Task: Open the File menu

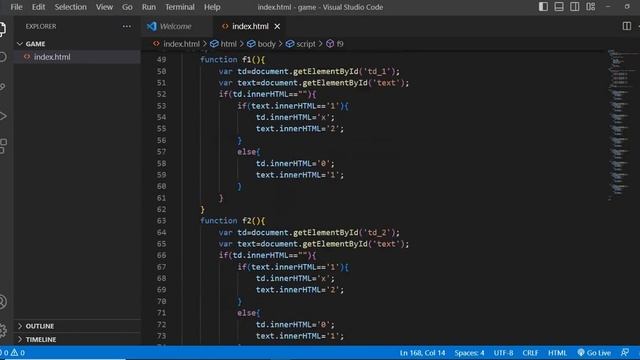Action: 16,7
